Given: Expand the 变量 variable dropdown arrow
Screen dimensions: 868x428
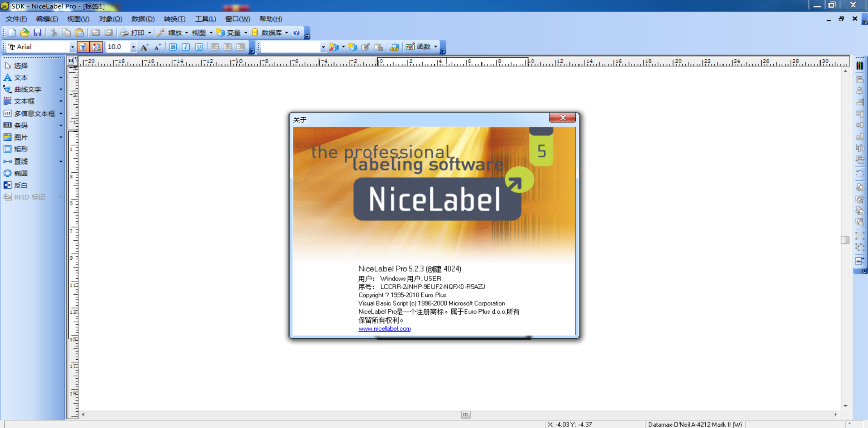Looking at the screenshot, I should (x=246, y=33).
